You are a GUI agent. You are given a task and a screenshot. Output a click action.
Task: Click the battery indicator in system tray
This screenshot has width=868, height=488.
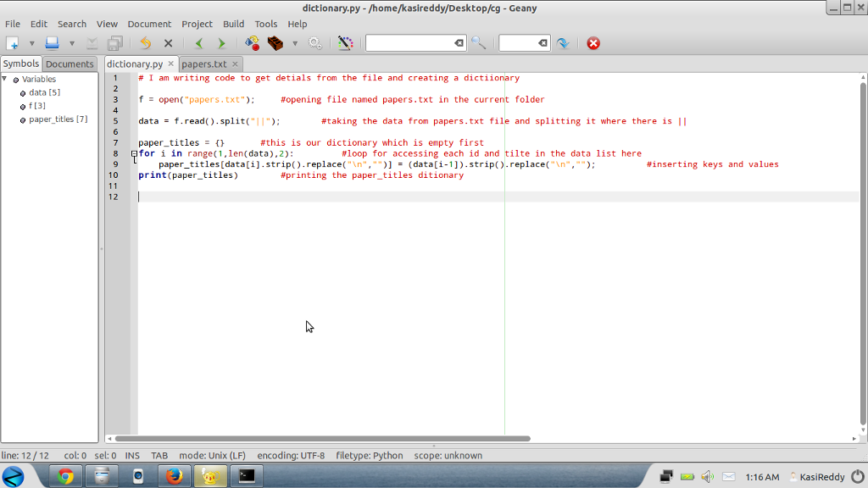click(x=687, y=476)
